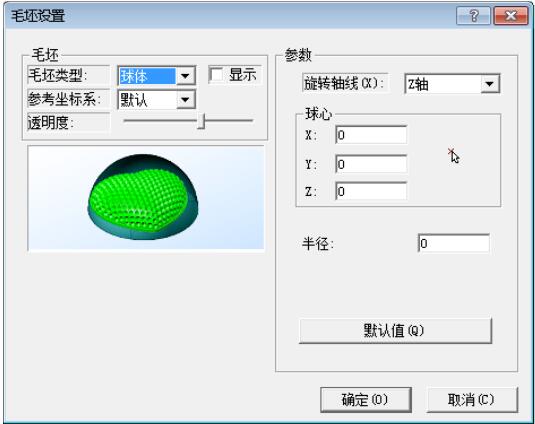
Task: Click the 透明度 label
Action: [50, 122]
